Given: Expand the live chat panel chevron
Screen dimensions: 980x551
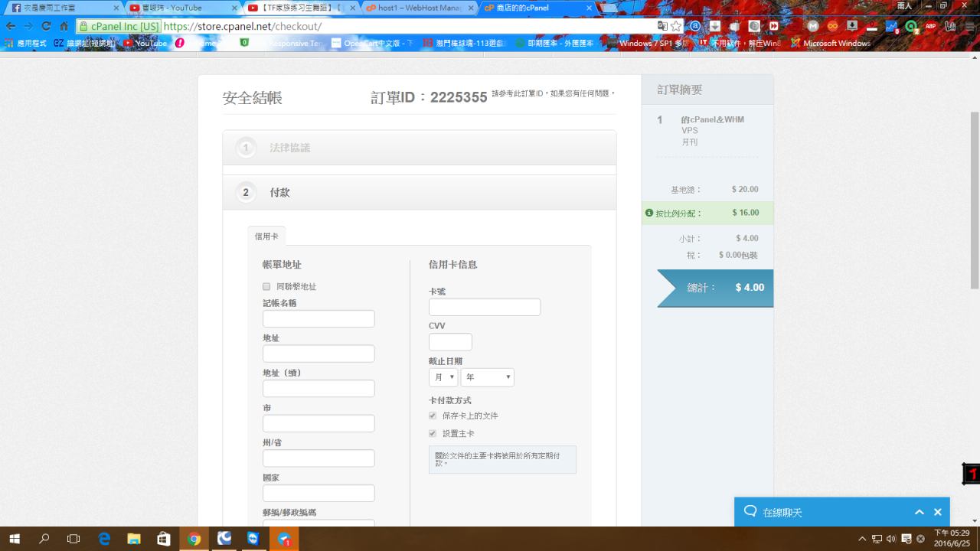Looking at the screenshot, I should click(919, 512).
